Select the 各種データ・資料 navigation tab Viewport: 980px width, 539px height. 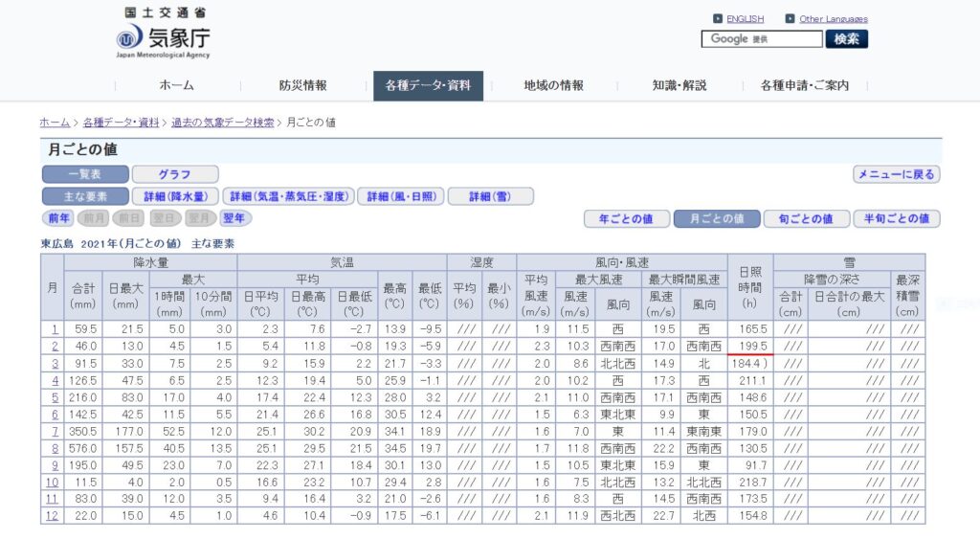(x=428, y=85)
